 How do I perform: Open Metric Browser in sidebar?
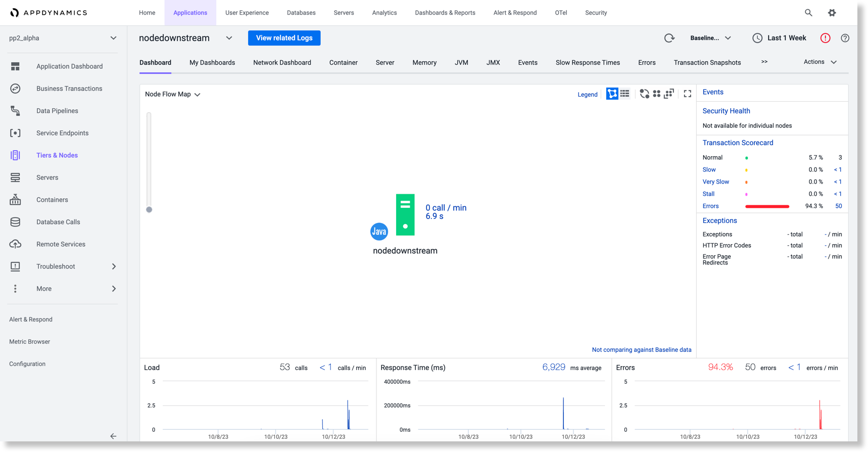(29, 342)
